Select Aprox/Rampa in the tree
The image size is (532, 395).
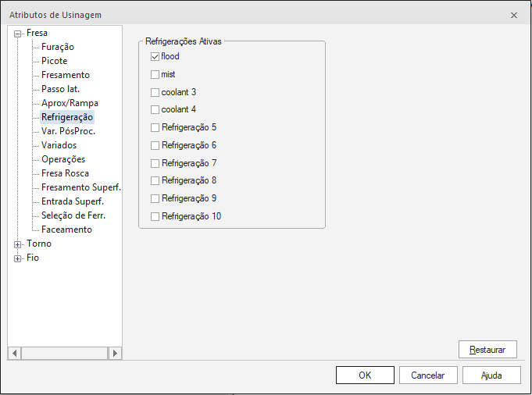[x=70, y=103]
